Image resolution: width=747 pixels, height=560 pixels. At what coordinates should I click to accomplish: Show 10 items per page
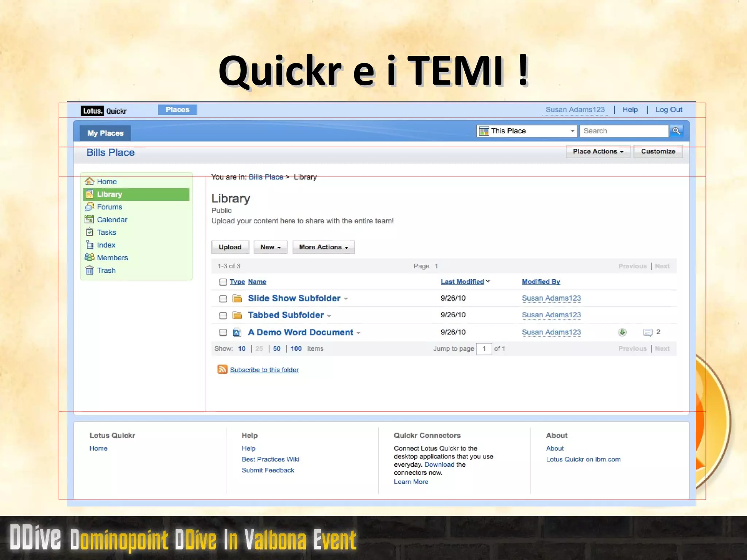(242, 349)
